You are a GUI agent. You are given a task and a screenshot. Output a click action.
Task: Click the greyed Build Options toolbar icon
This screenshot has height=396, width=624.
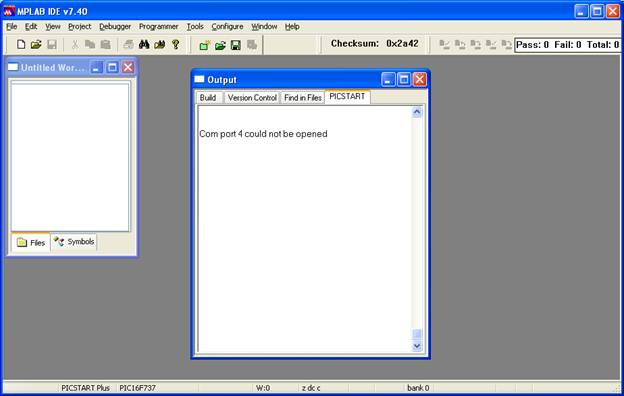pos(252,45)
